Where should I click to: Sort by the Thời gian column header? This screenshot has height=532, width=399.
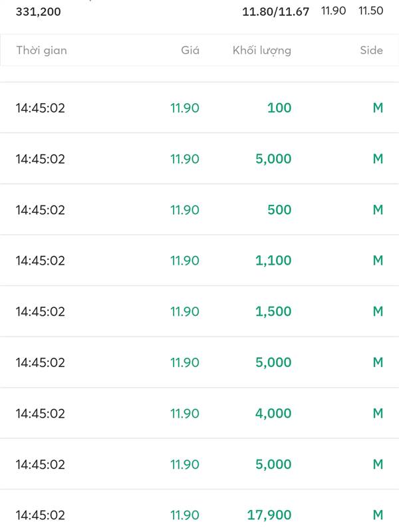[41, 51]
